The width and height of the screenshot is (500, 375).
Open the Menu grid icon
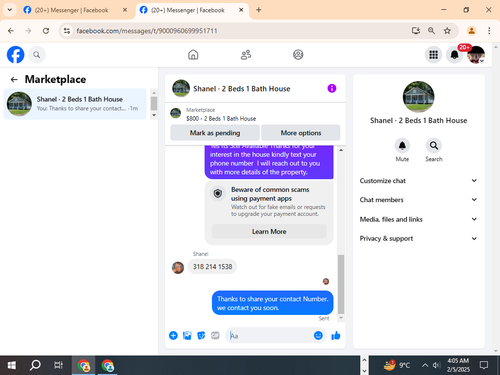[433, 55]
